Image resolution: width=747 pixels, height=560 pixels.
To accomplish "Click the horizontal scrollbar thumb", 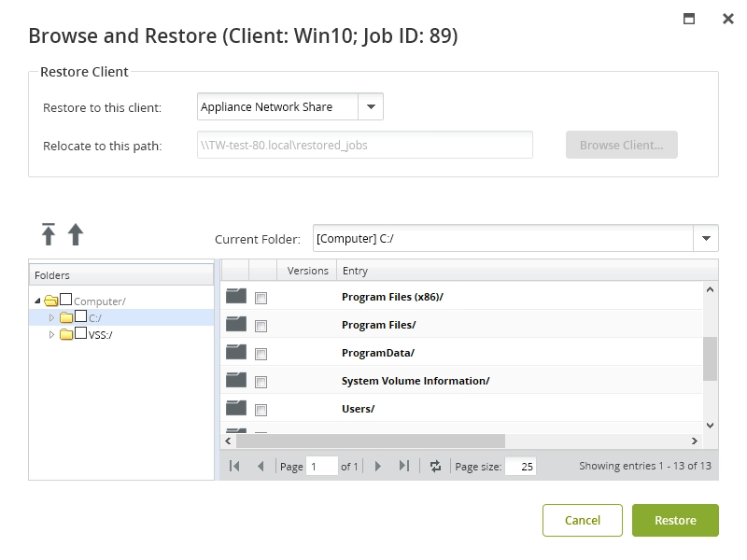I will pyautogui.click(x=371, y=441).
